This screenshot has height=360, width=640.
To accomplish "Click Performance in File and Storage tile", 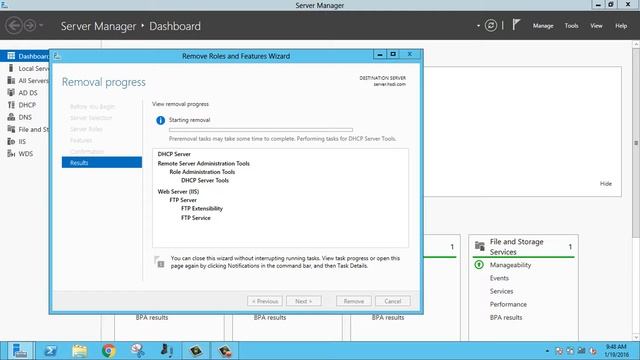I will [508, 304].
